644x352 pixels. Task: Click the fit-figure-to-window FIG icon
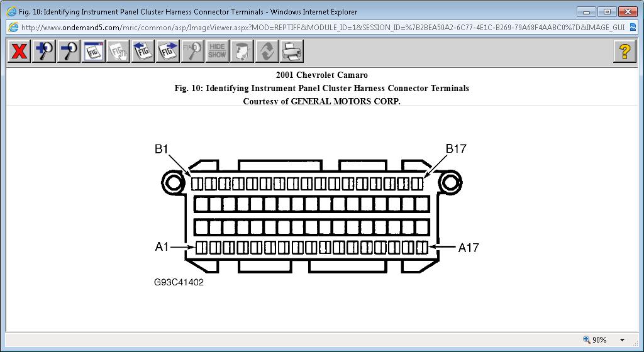94,52
